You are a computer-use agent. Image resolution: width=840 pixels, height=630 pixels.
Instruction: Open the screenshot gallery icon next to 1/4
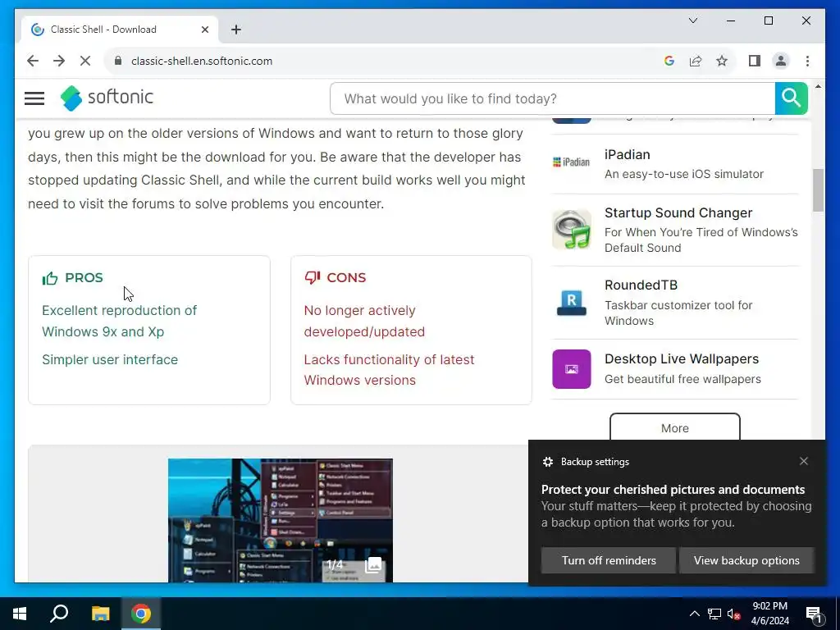(373, 564)
